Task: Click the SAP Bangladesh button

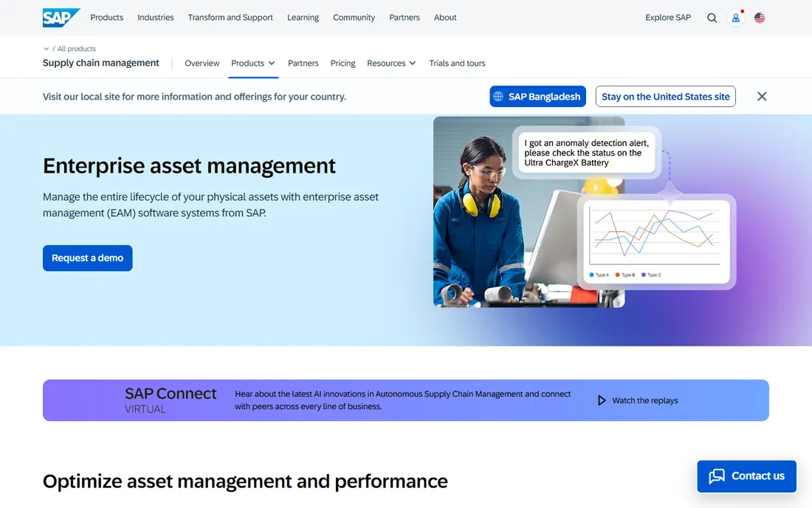Action: 537,96
